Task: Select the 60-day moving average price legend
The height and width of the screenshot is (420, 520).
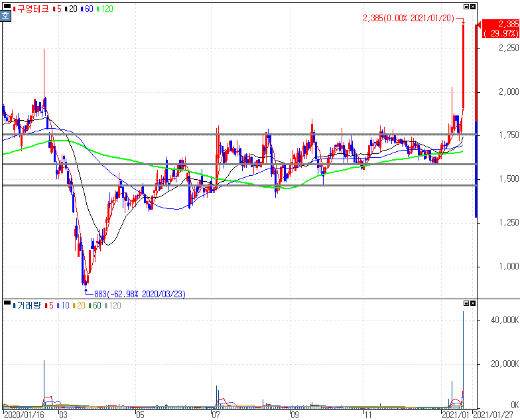Action: pos(87,9)
